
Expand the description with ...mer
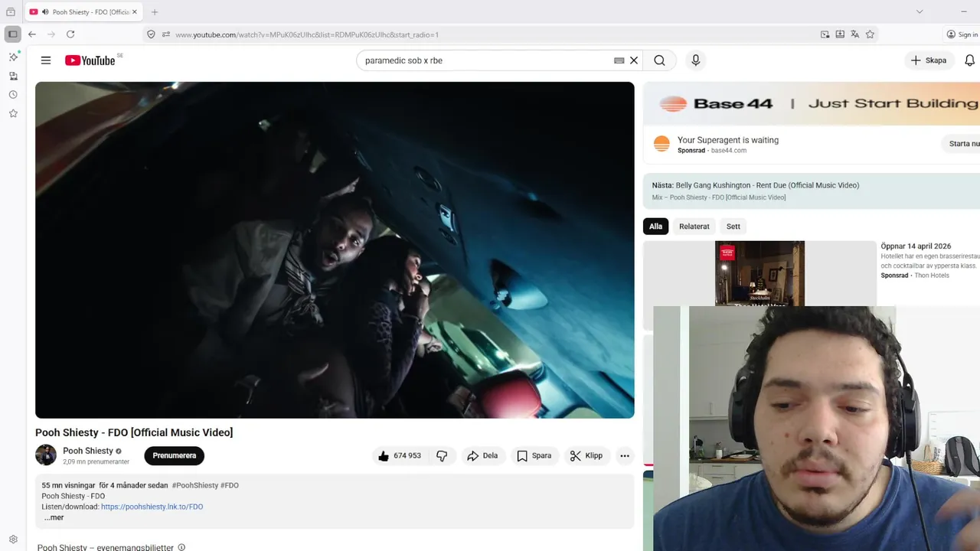[54, 517]
